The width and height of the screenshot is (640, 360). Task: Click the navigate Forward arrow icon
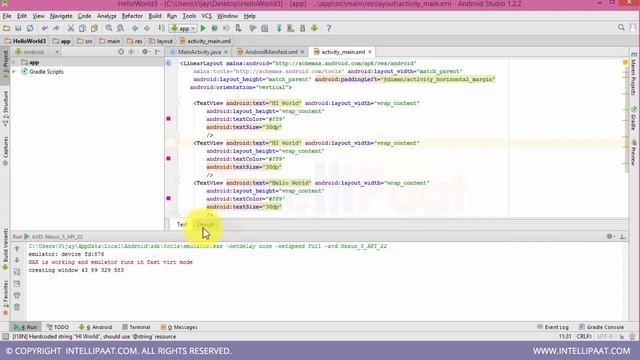[147, 28]
